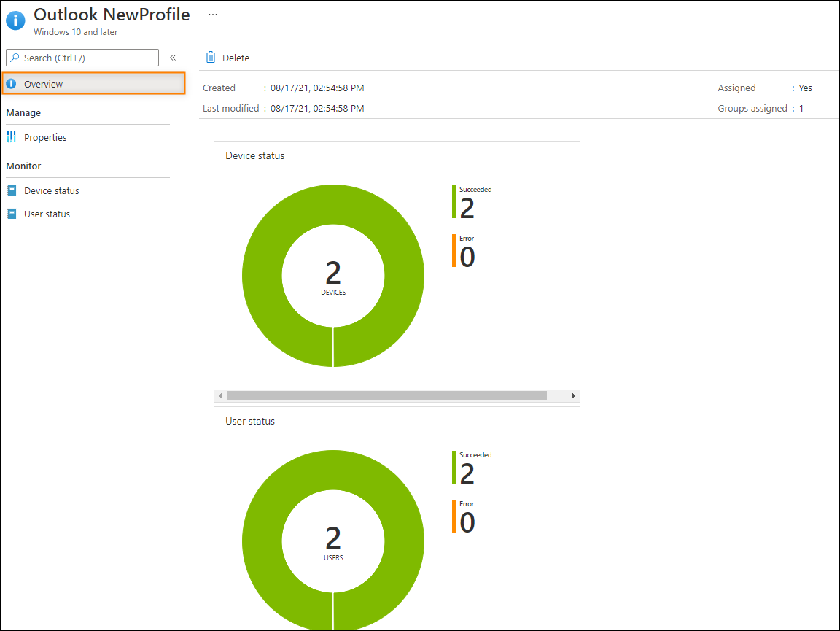Viewport: 840px width, 631px height.
Task: Open the more options ellipsis next to title
Action: point(213,15)
